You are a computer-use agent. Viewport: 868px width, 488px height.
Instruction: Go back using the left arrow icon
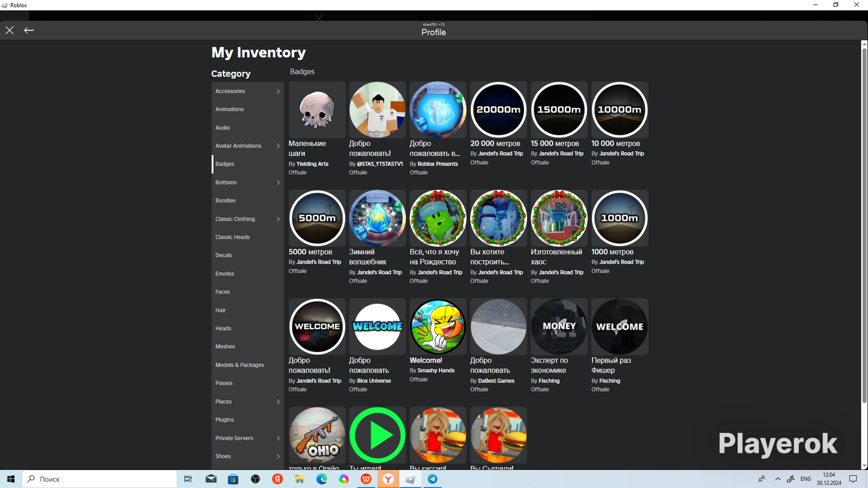29,30
